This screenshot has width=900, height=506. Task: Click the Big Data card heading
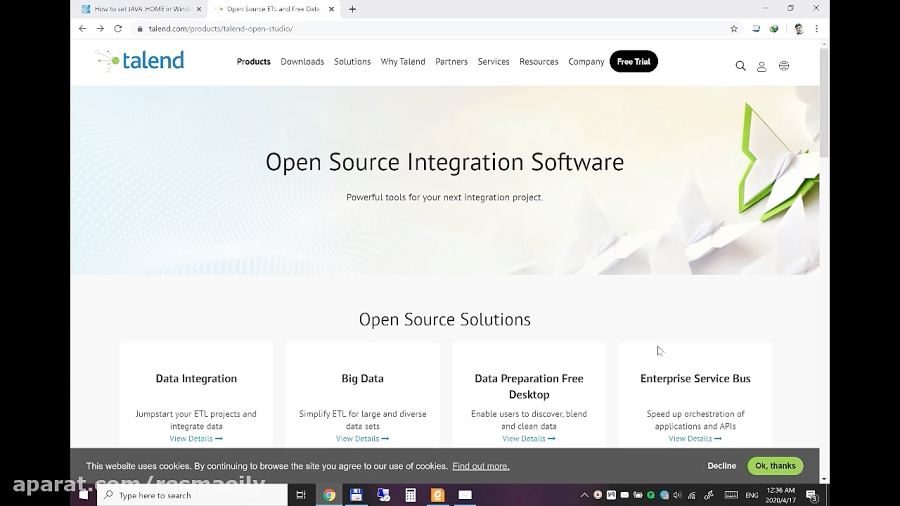[x=363, y=379]
